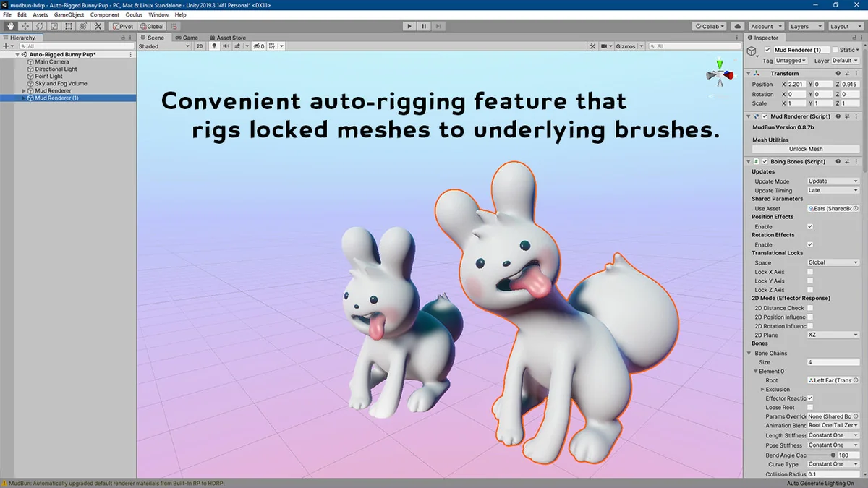This screenshot has height=488, width=868.
Task: Toggle the Pivot handle position button
Action: (x=123, y=26)
